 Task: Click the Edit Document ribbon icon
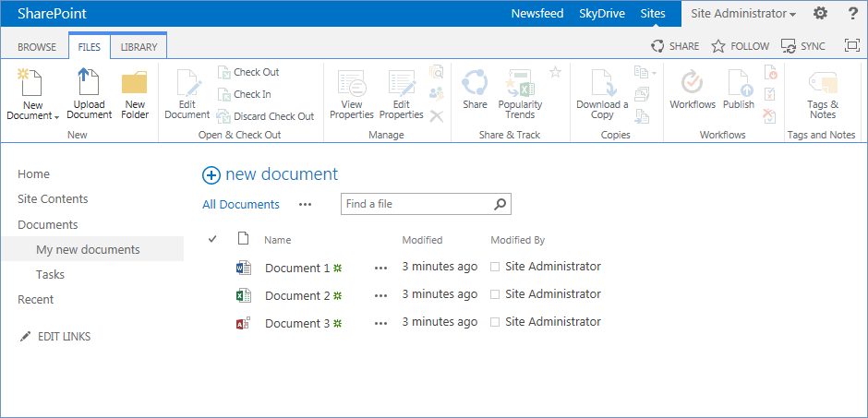pos(187,82)
